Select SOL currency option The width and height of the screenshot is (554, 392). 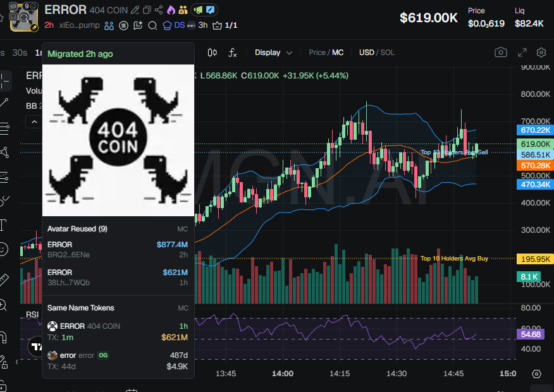(x=387, y=52)
